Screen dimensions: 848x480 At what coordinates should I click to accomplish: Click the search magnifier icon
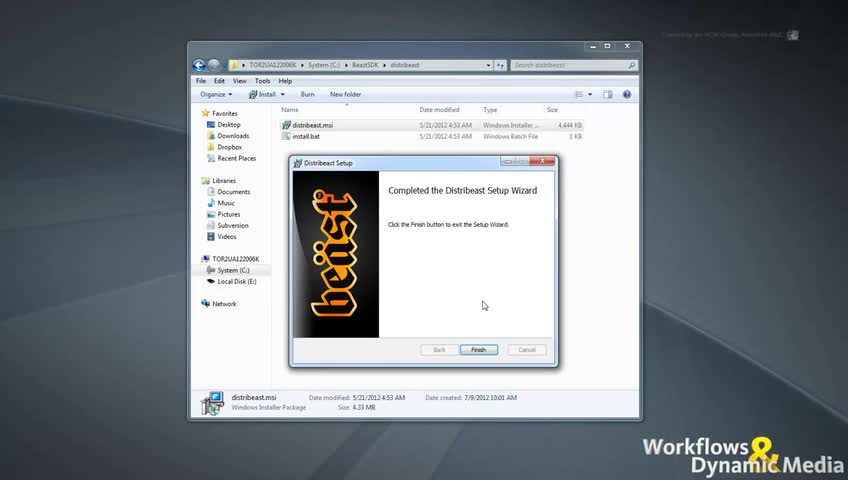pos(631,65)
